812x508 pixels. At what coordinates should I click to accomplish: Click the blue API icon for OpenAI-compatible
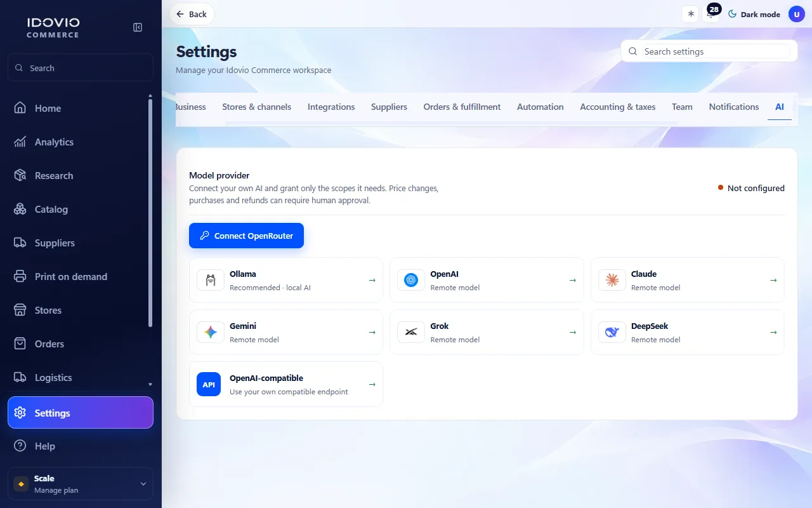point(209,384)
